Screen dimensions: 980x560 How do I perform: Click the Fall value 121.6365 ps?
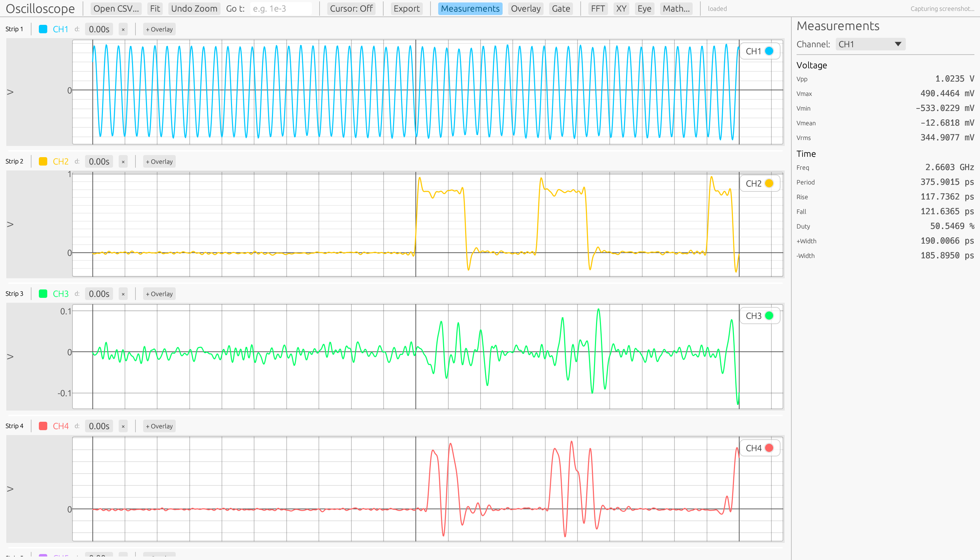947,211
